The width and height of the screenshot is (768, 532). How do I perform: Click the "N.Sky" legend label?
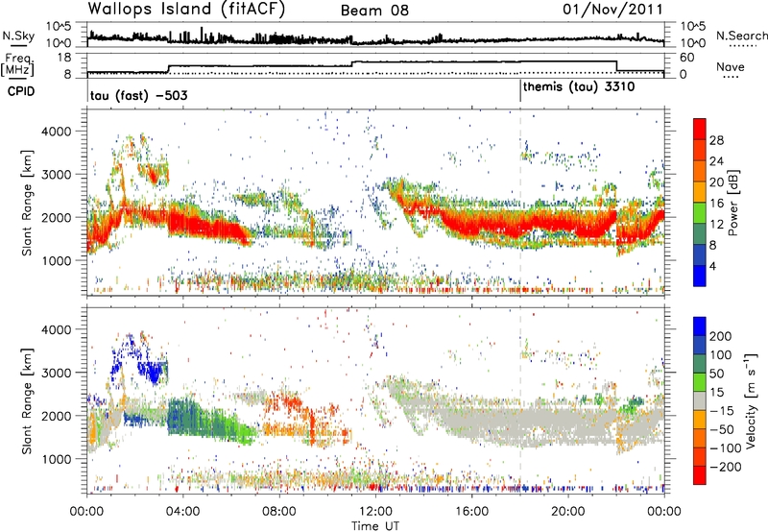coord(18,36)
